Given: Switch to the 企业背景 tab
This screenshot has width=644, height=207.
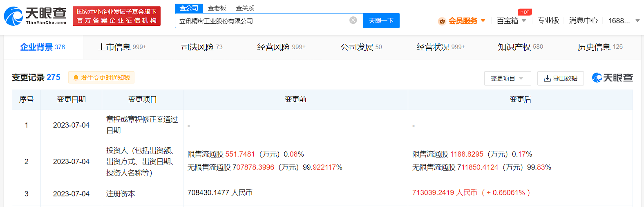Looking at the screenshot, I should coord(42,47).
